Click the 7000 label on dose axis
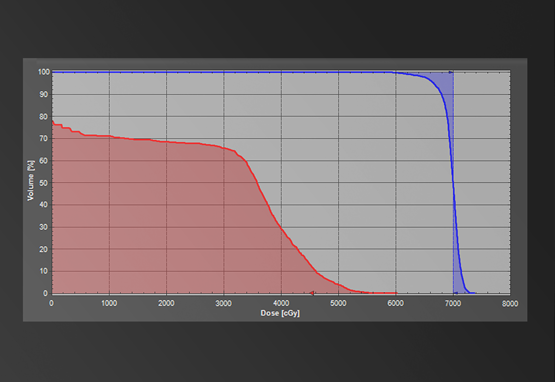Screen dimensions: 555x382 pyautogui.click(x=453, y=303)
